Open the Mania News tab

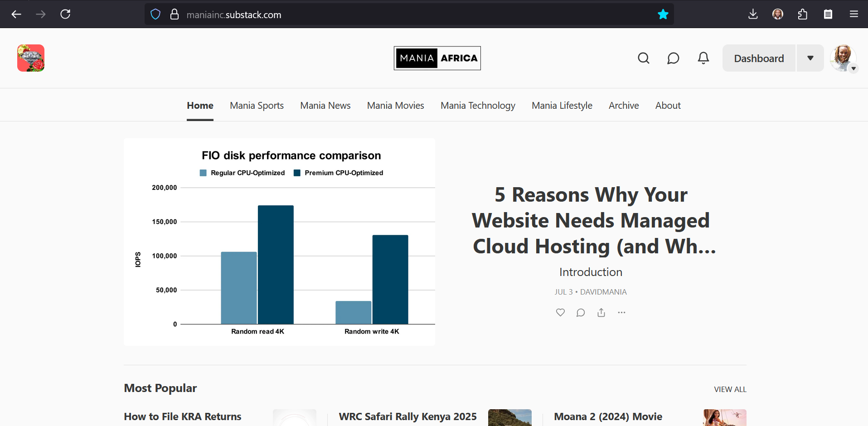tap(325, 106)
